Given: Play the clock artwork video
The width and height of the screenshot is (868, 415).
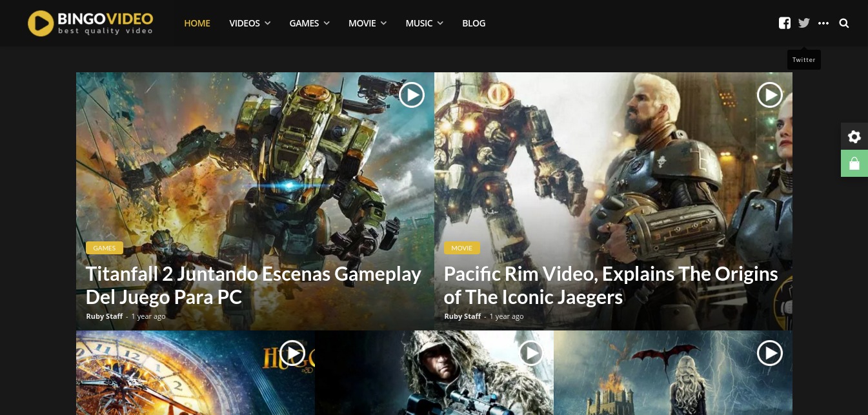Looking at the screenshot, I should tap(292, 353).
